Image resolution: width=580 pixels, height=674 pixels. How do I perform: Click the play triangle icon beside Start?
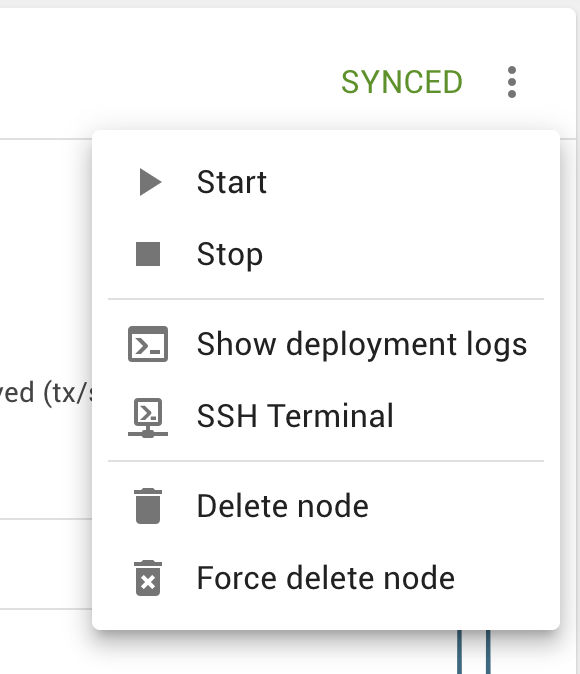(150, 182)
